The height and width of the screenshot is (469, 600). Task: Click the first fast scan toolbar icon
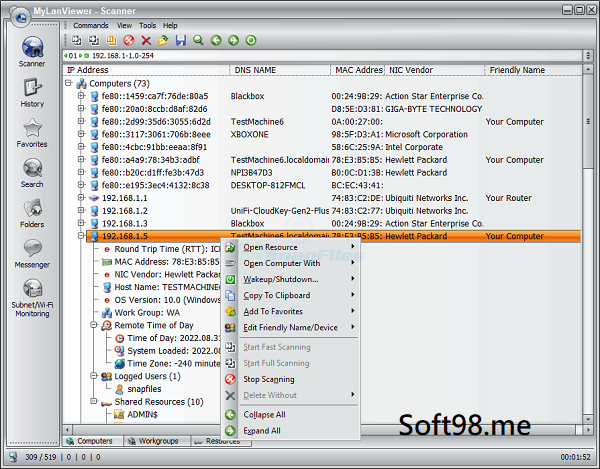click(77, 40)
